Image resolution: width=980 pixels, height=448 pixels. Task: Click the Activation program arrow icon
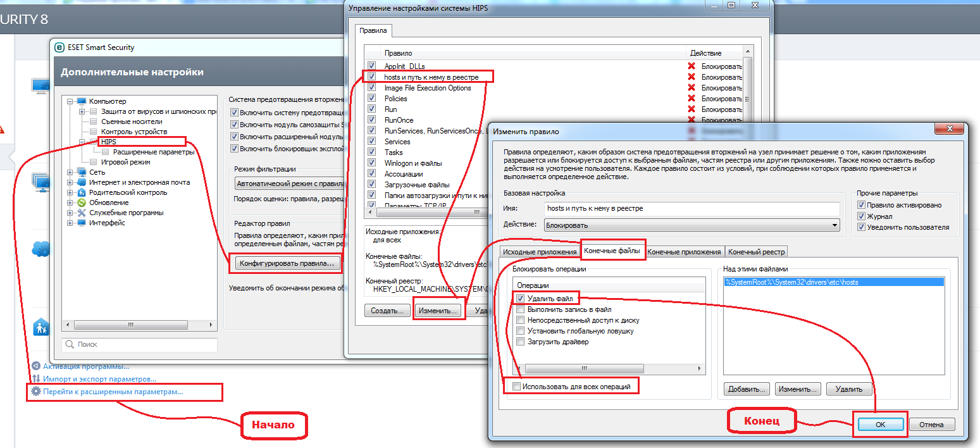coord(36,366)
